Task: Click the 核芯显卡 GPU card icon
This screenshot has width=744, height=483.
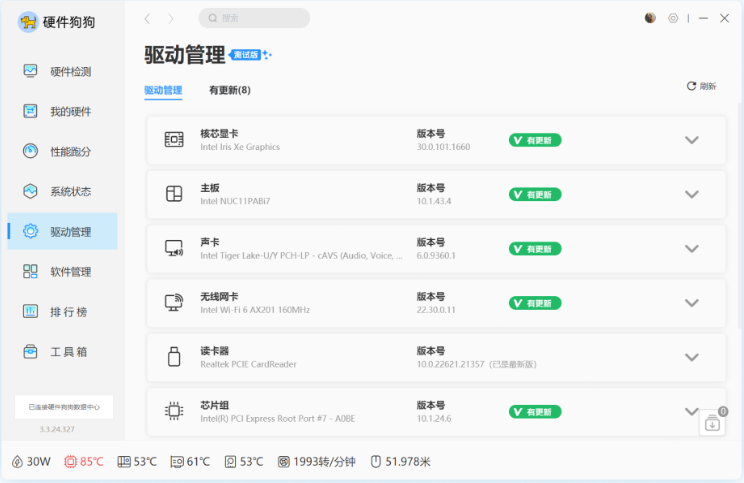Action: pos(174,139)
